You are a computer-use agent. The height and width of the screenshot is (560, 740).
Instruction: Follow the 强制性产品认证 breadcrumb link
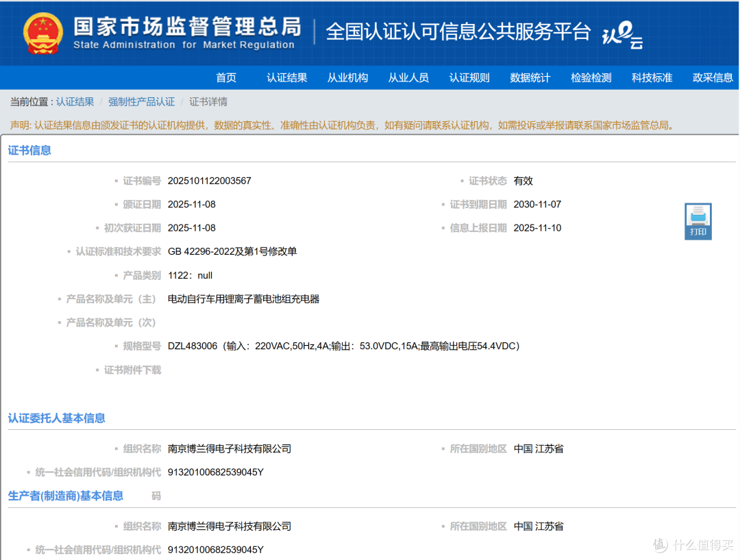(142, 102)
